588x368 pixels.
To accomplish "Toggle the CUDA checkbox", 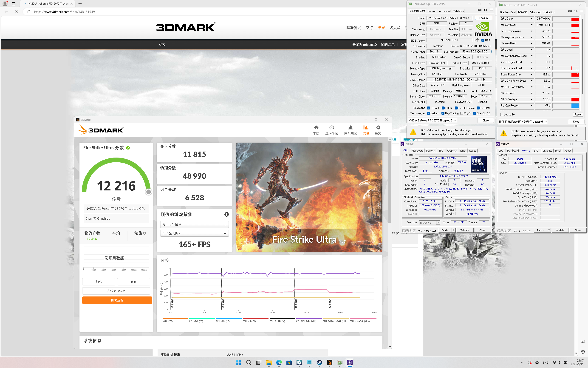I will (x=443, y=108).
